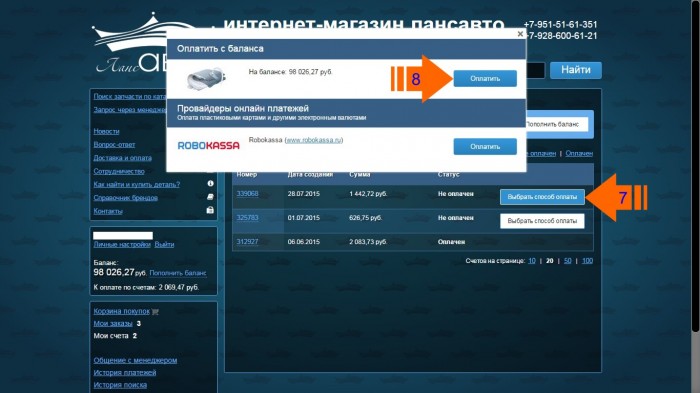Open Мои заказы link
This screenshot has width=700, height=393.
point(113,323)
